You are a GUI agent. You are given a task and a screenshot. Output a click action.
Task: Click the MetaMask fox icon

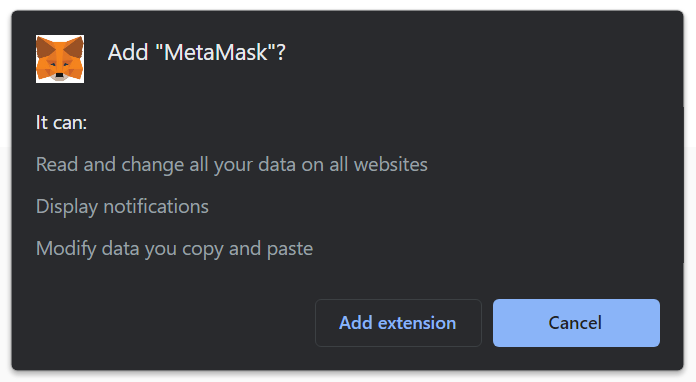tap(60, 59)
